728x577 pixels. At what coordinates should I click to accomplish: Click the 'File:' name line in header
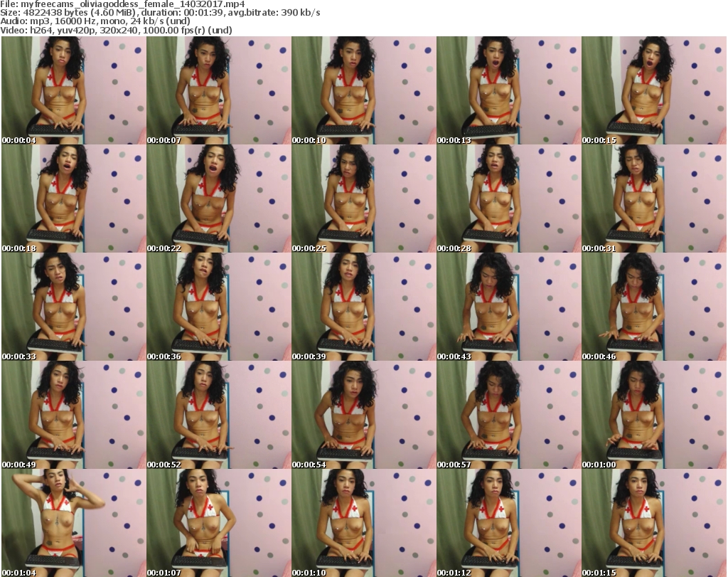pos(122,4)
